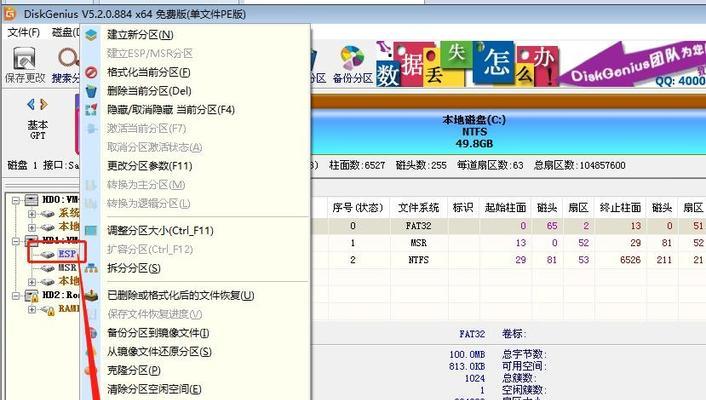Click the 100.0MB capacity value

tap(467, 355)
